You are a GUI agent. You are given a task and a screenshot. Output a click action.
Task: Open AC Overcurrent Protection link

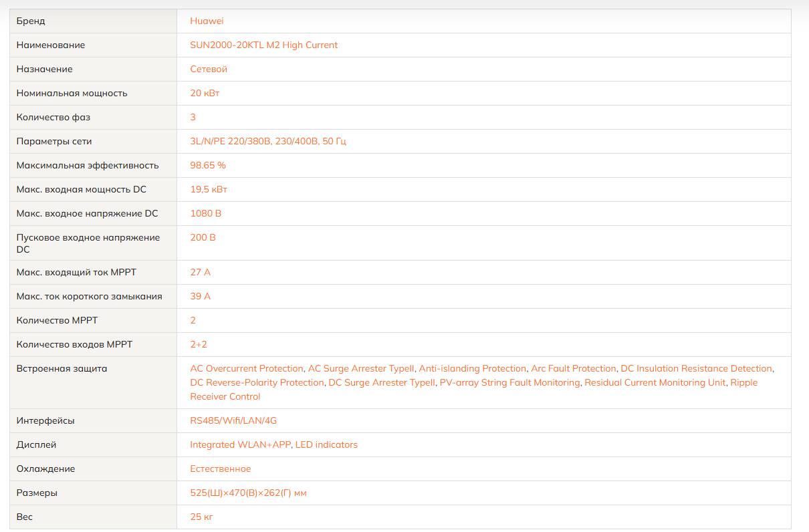247,368
